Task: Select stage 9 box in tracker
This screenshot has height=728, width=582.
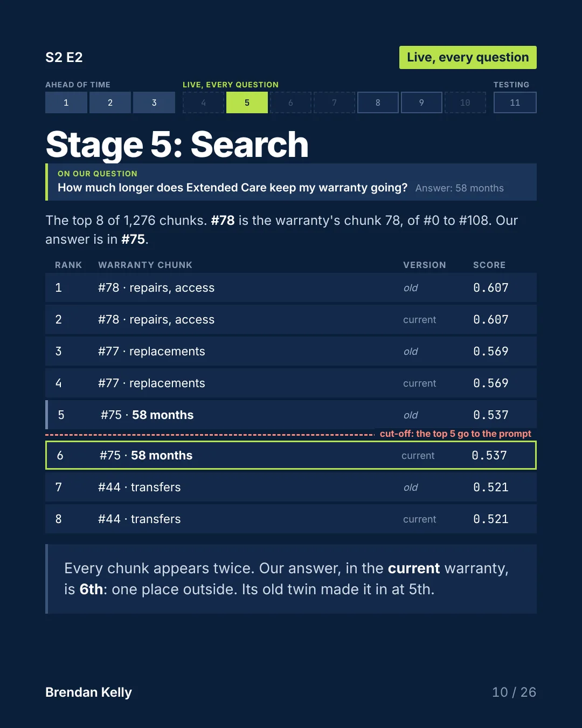Action: 421,102
